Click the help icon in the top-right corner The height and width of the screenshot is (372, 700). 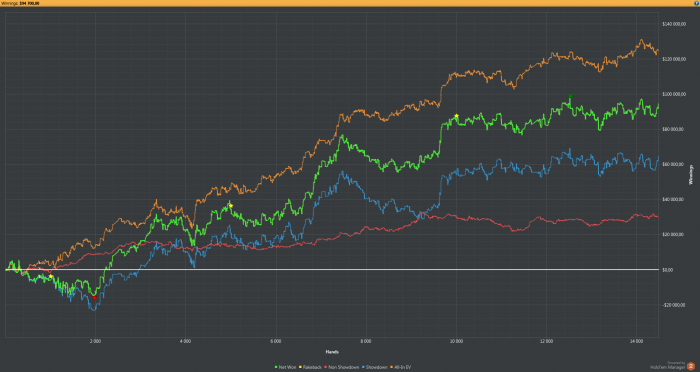pyautogui.click(x=696, y=3)
